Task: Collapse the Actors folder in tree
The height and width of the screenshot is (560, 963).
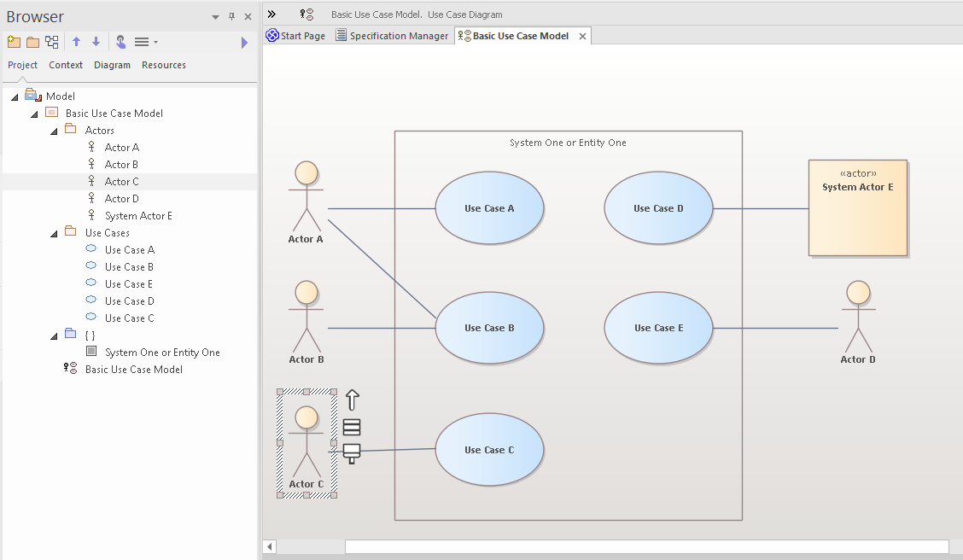Action: pyautogui.click(x=53, y=131)
